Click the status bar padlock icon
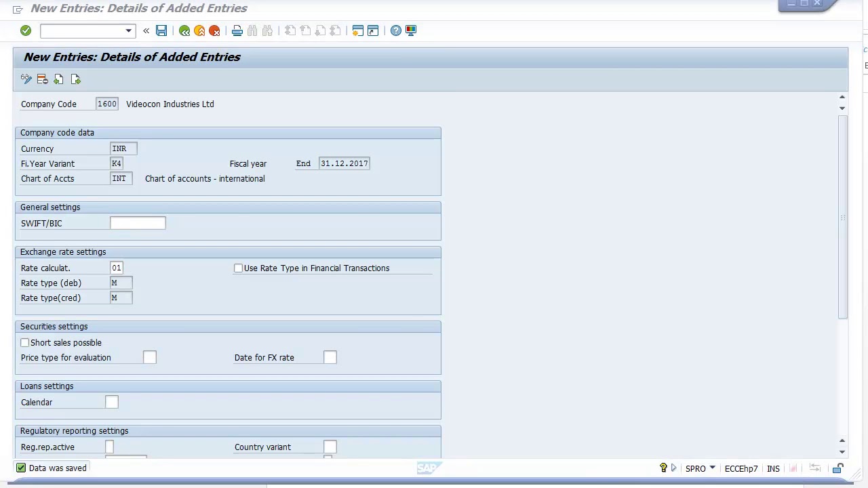The image size is (868, 488). [838, 468]
